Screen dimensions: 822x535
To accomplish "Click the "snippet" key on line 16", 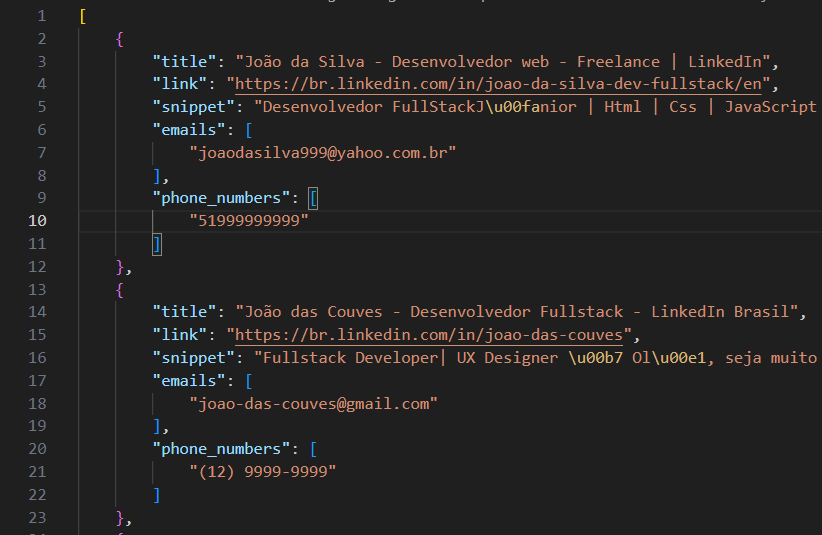I will (193, 358).
